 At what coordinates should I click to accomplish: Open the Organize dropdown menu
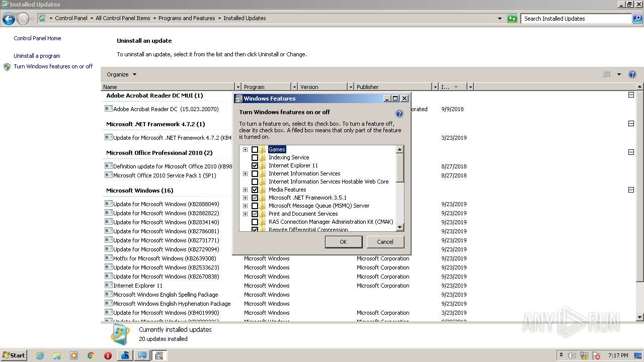point(121,74)
